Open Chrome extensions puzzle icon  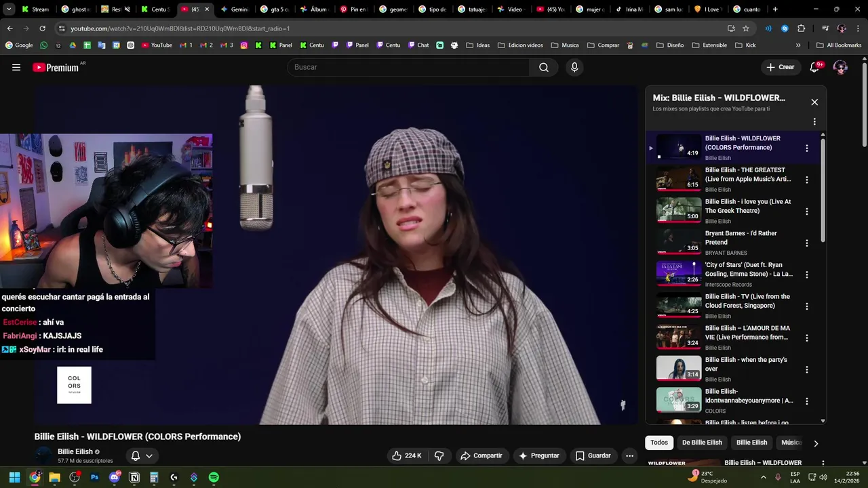point(801,28)
